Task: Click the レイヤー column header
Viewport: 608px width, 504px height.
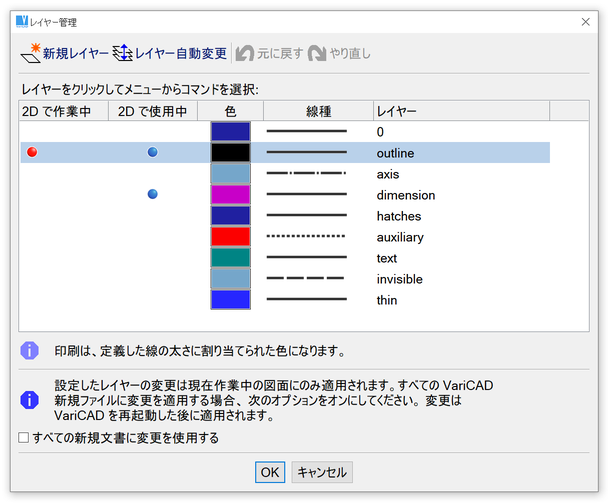Action: click(397, 111)
